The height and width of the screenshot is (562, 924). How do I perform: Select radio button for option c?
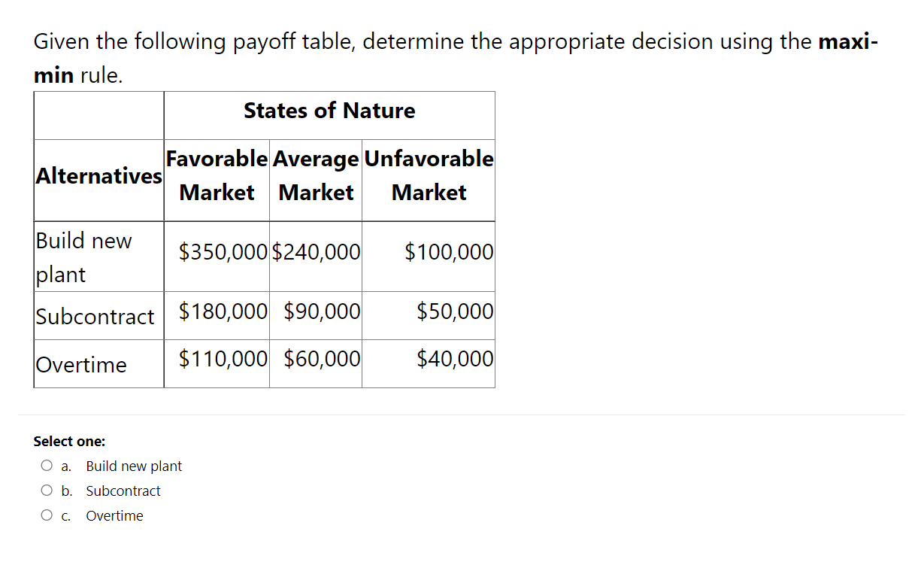[x=46, y=515]
